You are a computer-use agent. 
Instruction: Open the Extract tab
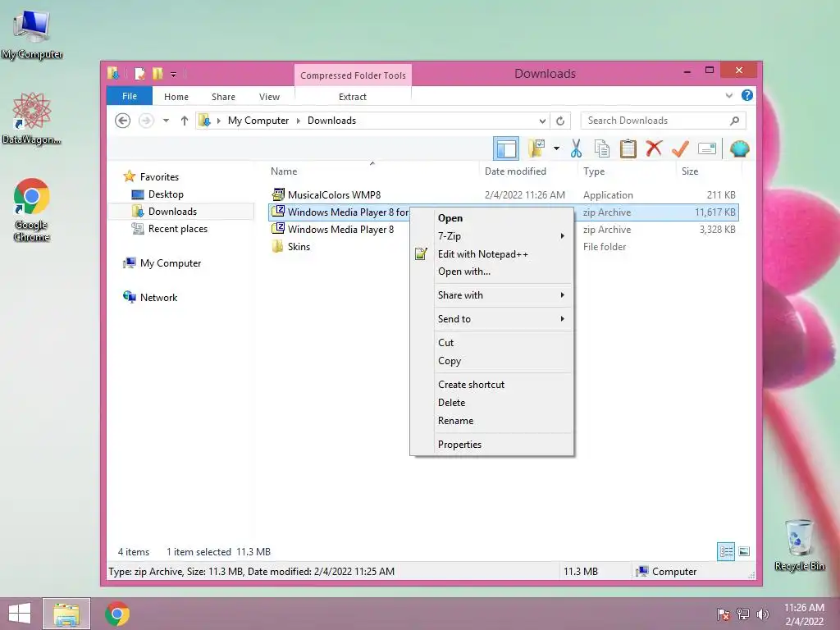tap(353, 97)
